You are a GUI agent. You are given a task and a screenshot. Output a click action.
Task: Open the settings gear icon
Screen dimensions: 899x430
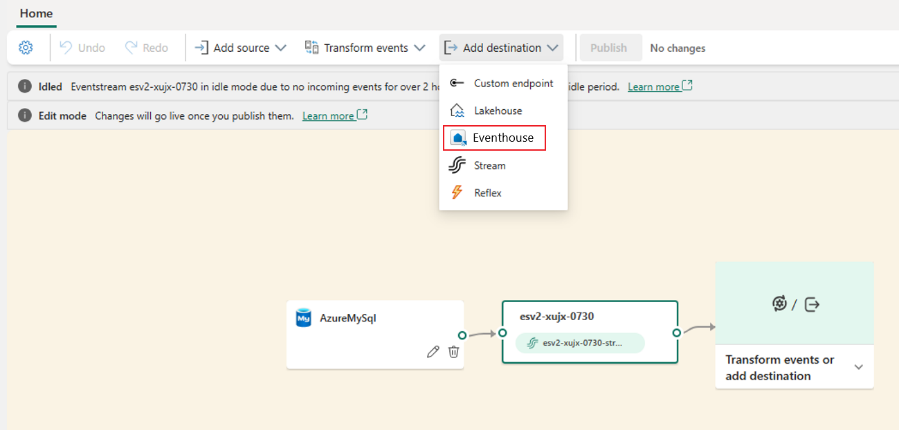[x=25, y=48]
